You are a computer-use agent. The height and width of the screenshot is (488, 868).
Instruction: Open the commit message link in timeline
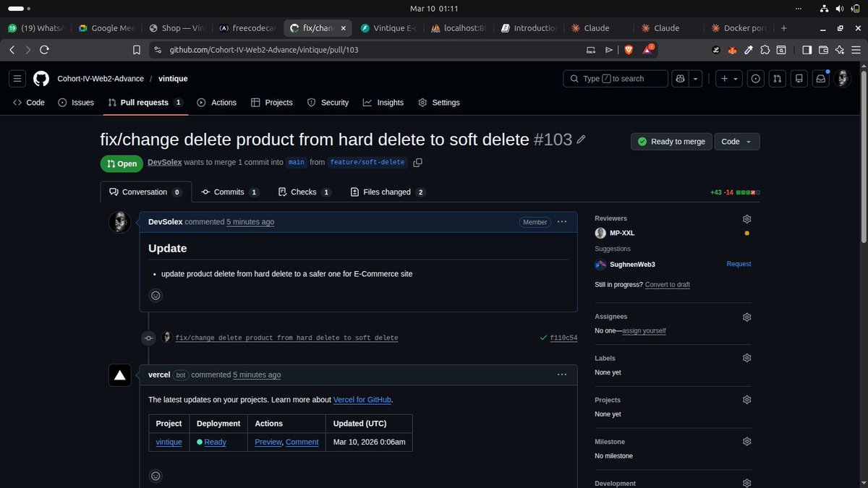pos(286,338)
